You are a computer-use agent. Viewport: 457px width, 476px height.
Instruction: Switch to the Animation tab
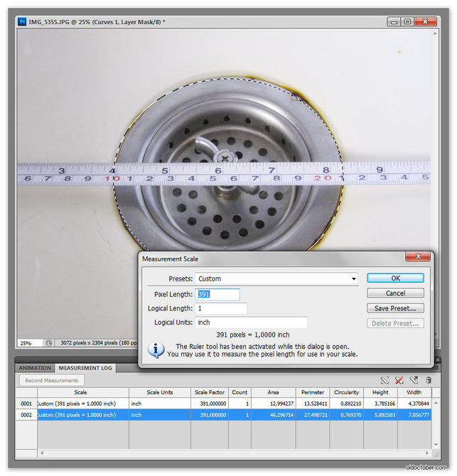pyautogui.click(x=35, y=368)
